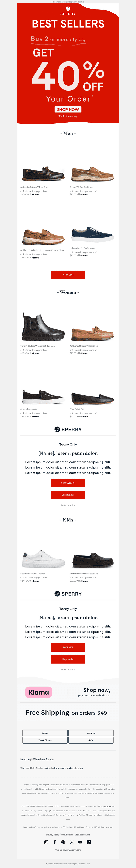Open the navy Unisex Classic CVO Sneaker image
The height and width of the screenshot is (868, 136).
point(92,234)
